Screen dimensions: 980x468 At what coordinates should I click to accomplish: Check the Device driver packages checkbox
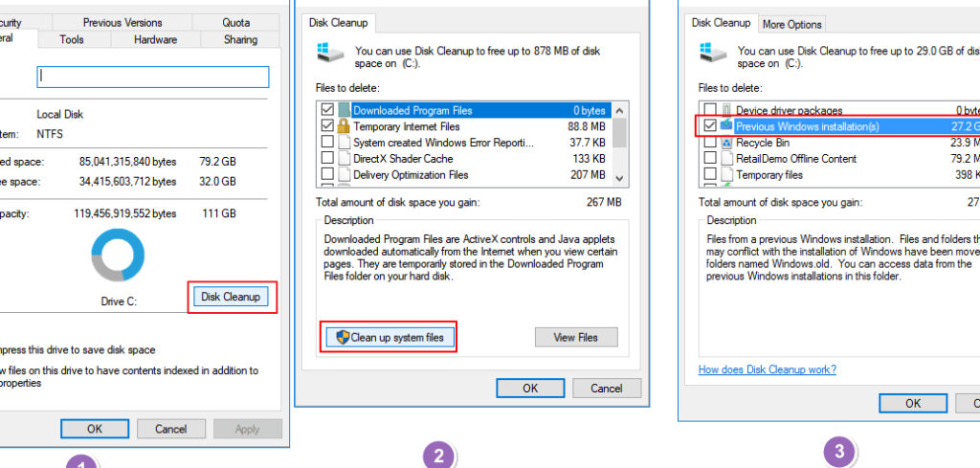709,110
